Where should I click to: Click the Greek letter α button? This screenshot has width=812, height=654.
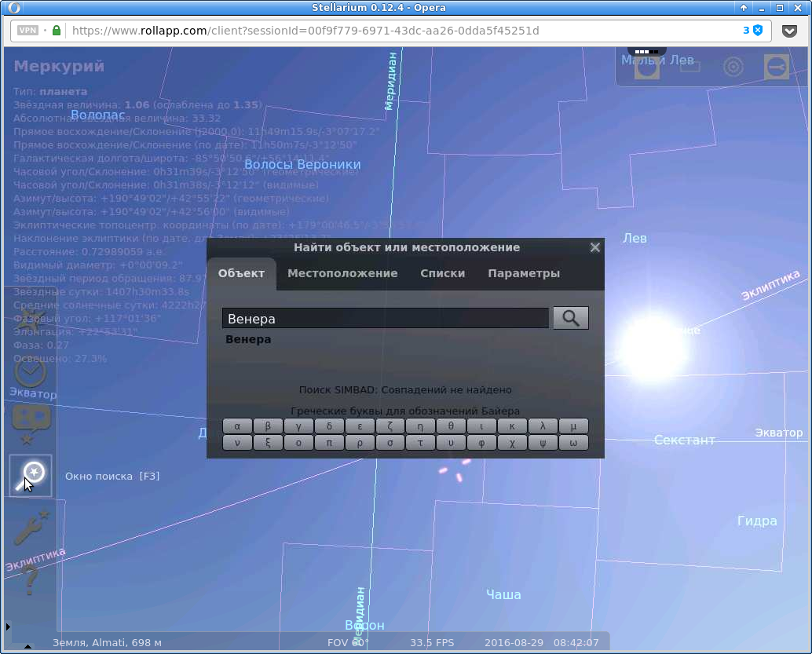point(237,426)
